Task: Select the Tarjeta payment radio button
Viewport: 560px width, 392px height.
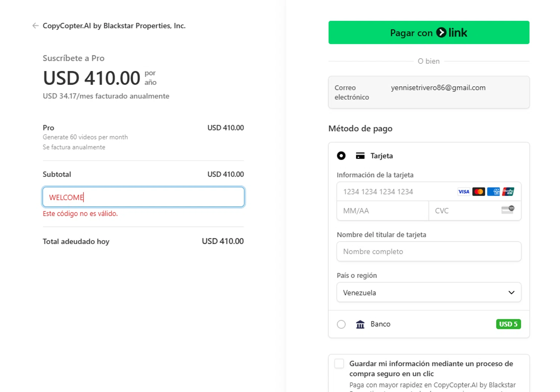Action: (x=341, y=156)
